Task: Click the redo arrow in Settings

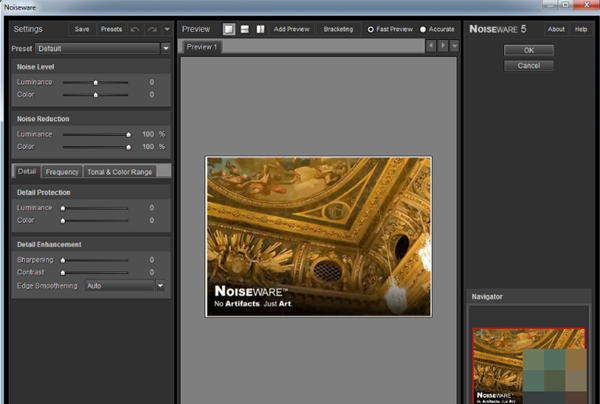Action: (x=152, y=29)
